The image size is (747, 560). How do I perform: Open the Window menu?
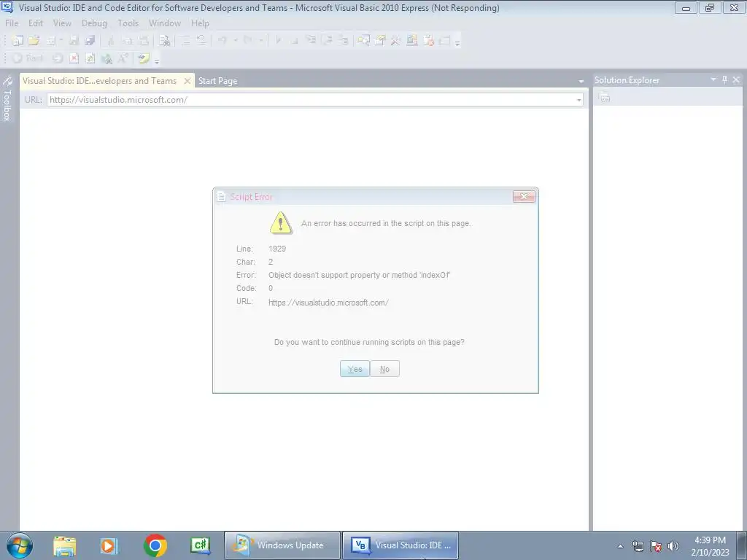coord(164,23)
